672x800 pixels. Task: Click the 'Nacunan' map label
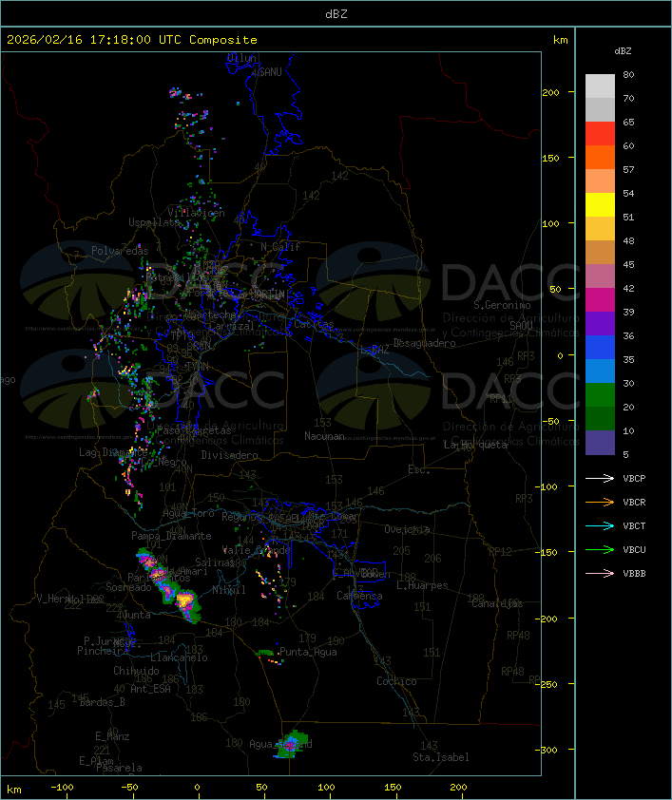[x=324, y=437]
